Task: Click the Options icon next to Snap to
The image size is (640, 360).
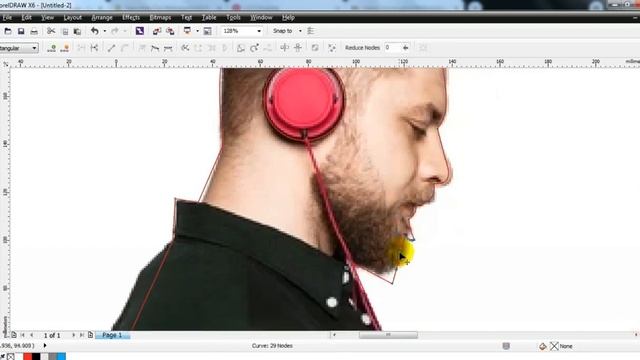Action: pos(311,31)
